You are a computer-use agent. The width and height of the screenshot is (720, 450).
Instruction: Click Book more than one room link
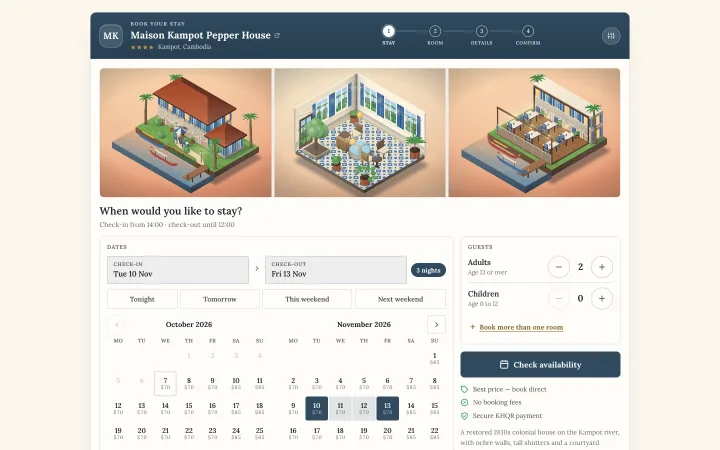pos(521,327)
